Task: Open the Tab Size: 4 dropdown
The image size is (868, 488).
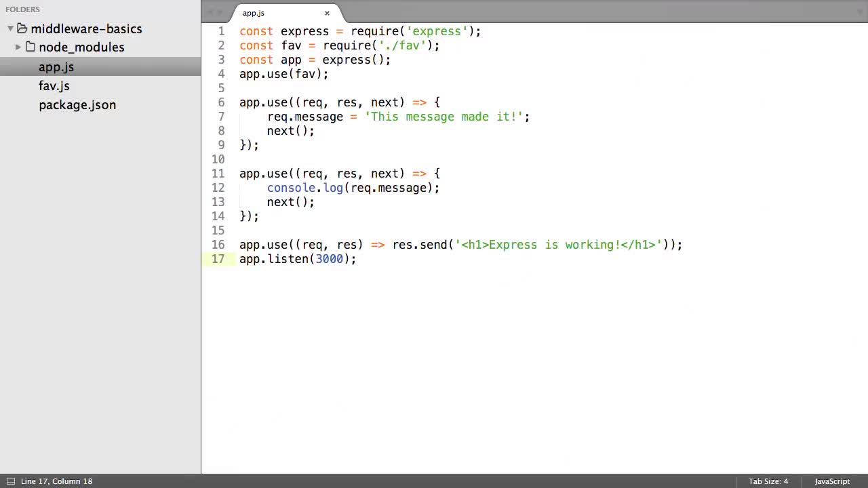Action: pos(768,481)
